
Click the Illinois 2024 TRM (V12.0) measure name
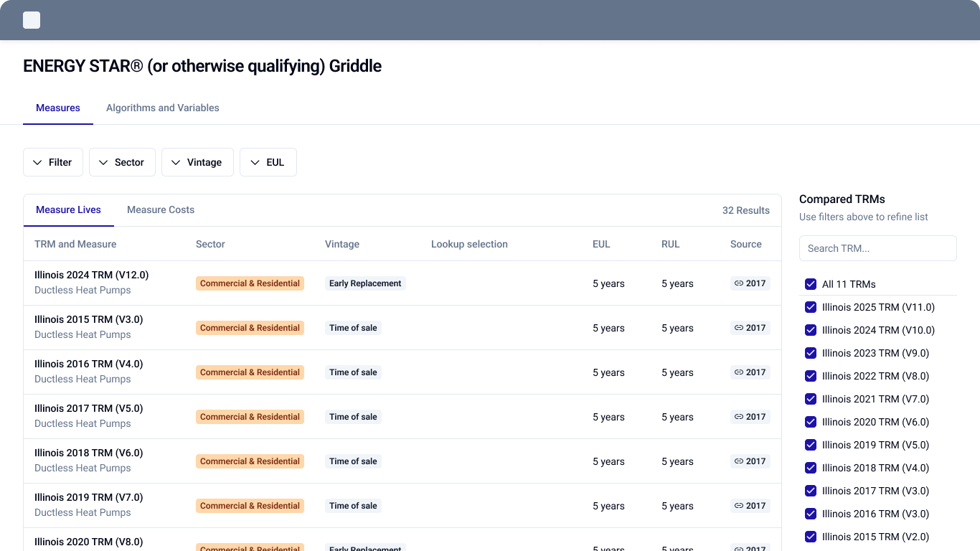pos(92,275)
